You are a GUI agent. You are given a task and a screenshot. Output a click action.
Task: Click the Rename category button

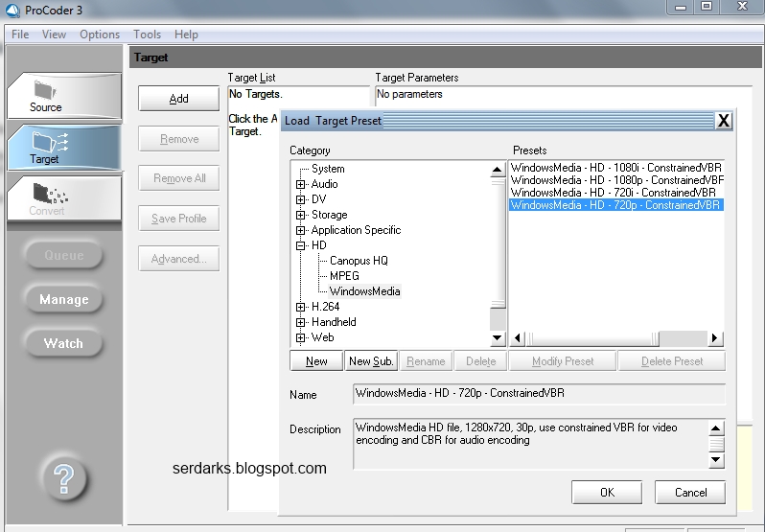(x=426, y=361)
